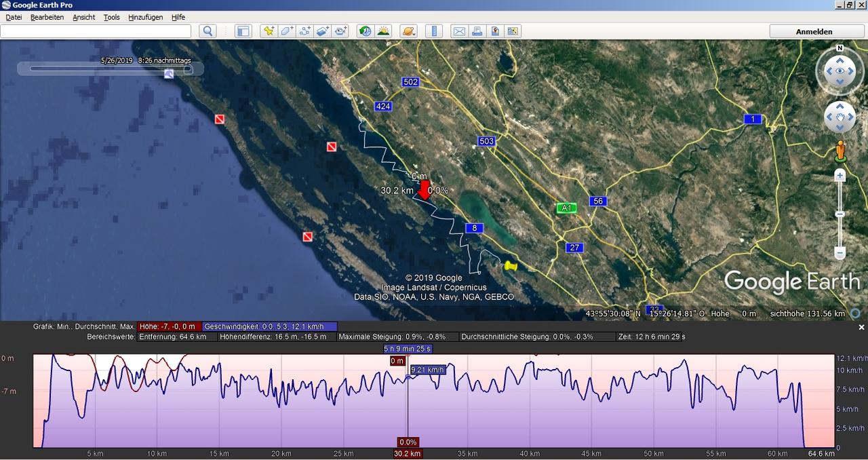This screenshot has width=868, height=460.
Task: Add a placemark with yellow pin tool
Action: [269, 31]
